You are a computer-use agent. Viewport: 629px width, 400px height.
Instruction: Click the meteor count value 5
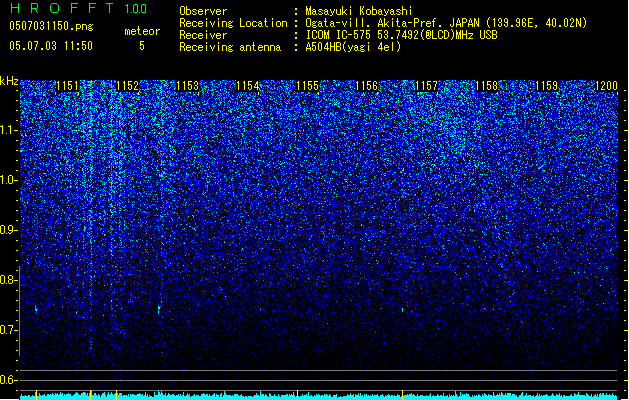click(142, 46)
